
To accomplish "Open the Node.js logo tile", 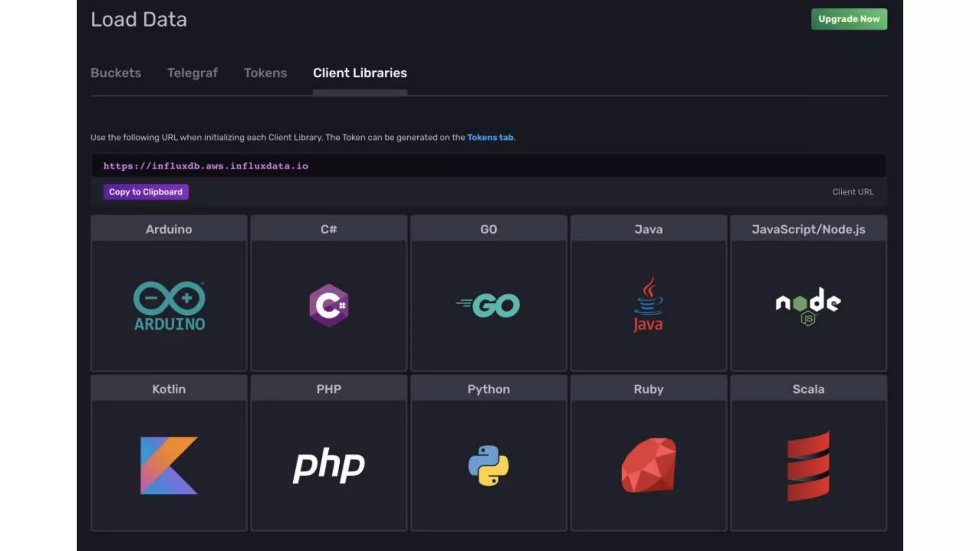I will click(808, 305).
